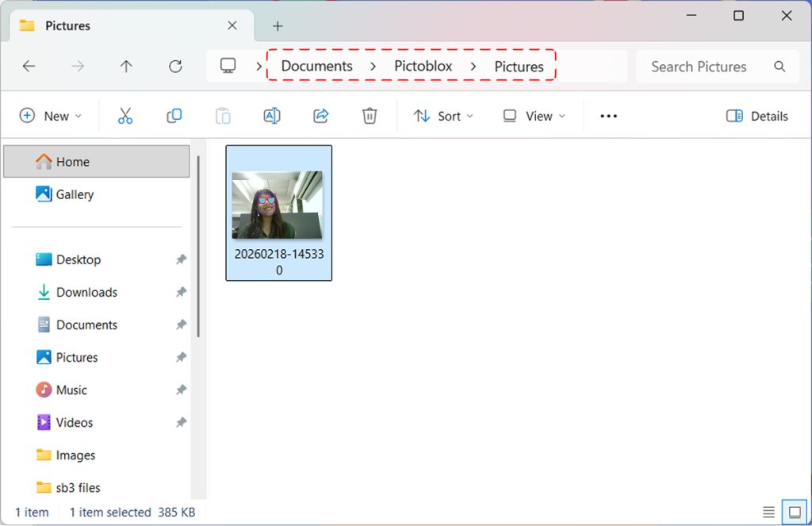Image resolution: width=812 pixels, height=526 pixels.
Task: Open the Pictoblox folder from breadcrumb
Action: [x=423, y=67]
